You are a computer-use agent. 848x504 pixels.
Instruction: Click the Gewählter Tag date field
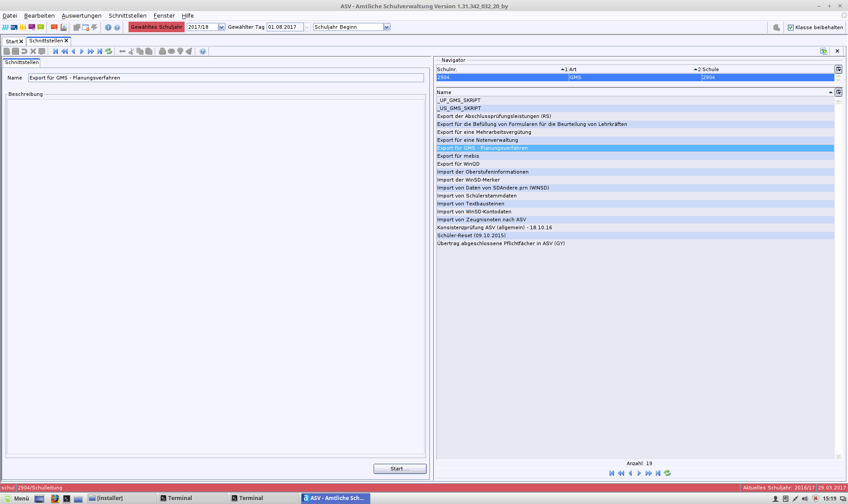[285, 27]
